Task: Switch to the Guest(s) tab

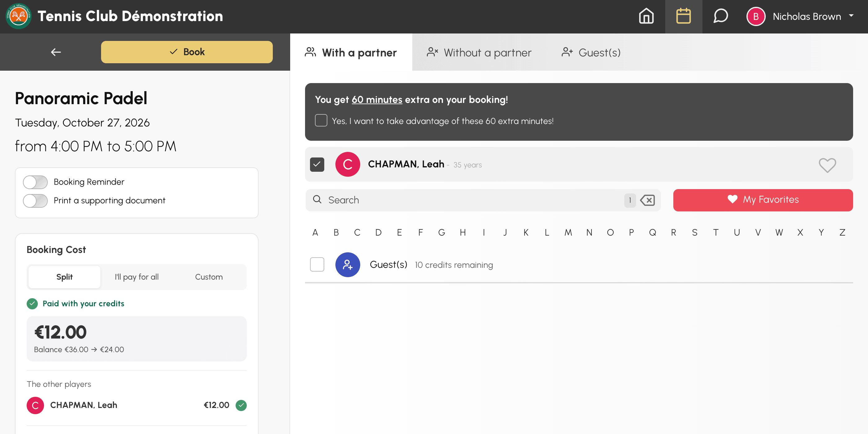Action: (x=591, y=52)
